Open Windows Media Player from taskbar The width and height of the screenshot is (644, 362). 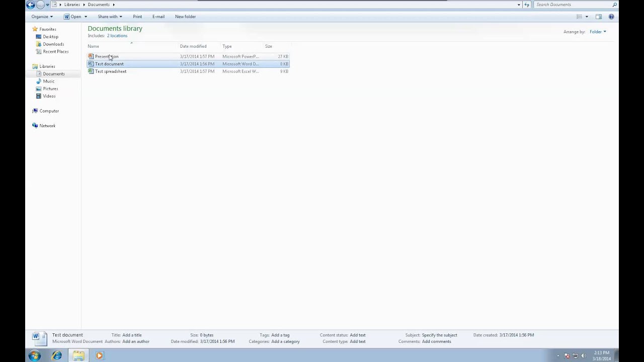99,356
